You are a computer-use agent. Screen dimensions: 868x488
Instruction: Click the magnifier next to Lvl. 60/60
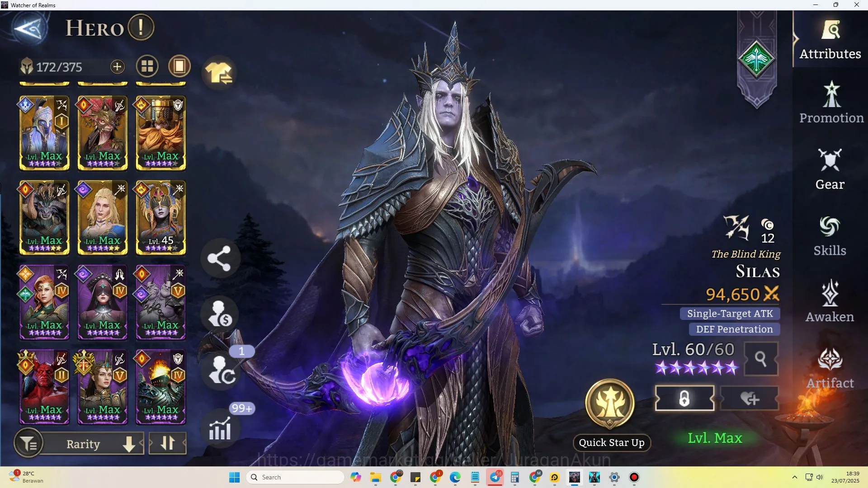(x=761, y=359)
